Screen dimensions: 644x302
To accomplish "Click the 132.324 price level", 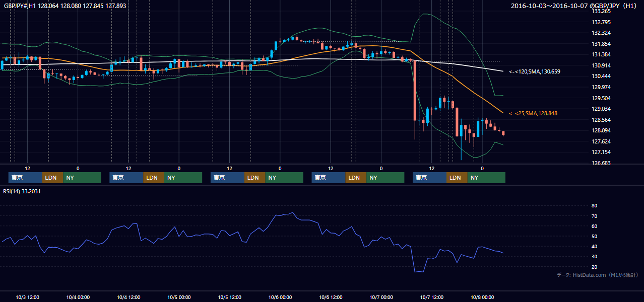I will click(601, 33).
